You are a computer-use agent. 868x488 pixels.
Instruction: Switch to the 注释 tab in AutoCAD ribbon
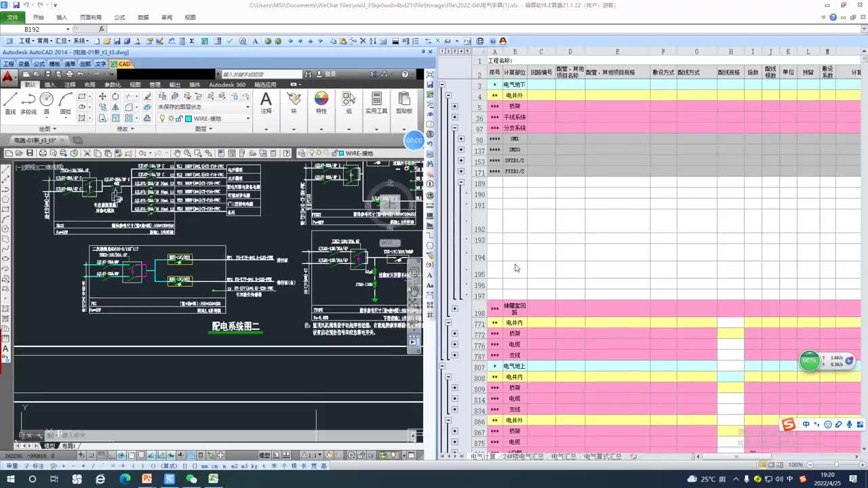pos(70,85)
